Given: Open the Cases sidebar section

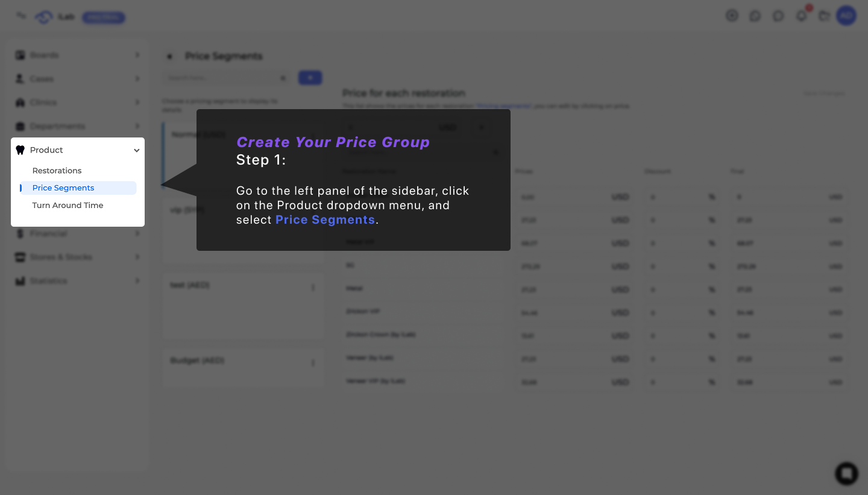Looking at the screenshot, I should tap(78, 79).
